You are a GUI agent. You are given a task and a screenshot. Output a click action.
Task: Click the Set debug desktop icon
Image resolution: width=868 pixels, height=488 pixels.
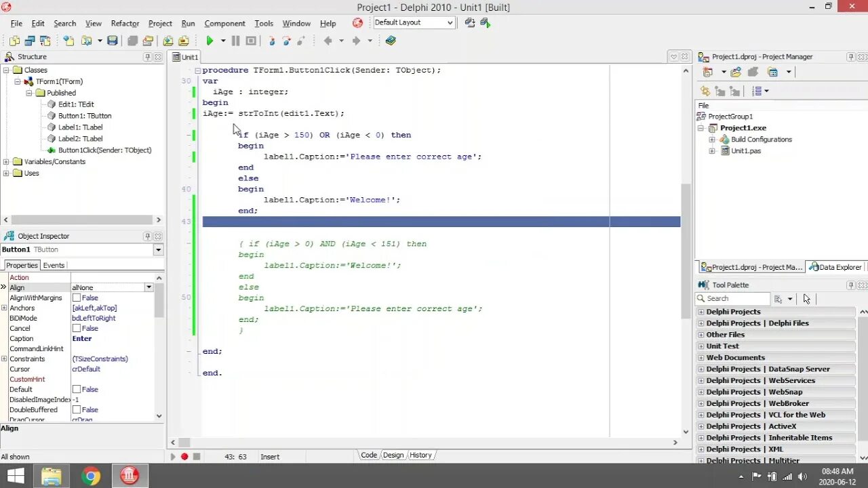(x=486, y=22)
